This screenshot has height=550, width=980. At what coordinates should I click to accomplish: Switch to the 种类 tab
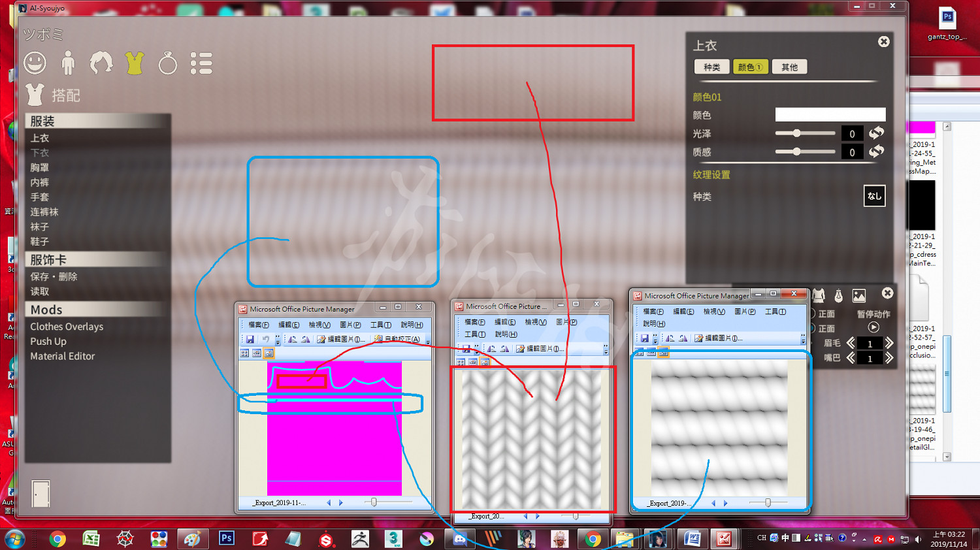pyautogui.click(x=711, y=67)
